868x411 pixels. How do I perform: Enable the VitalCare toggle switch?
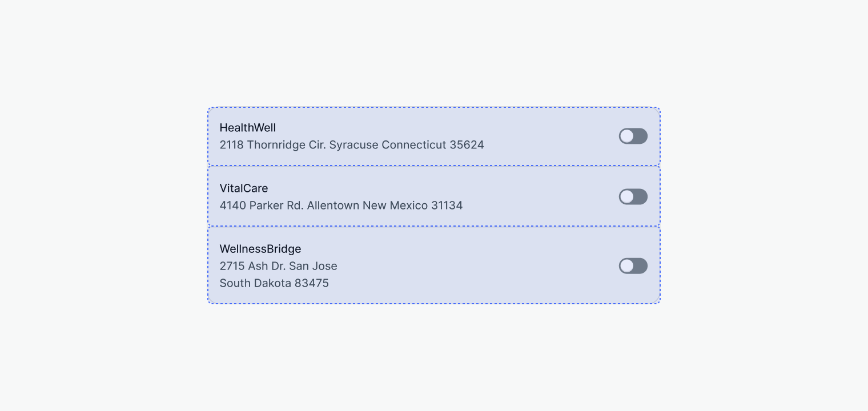[633, 197]
